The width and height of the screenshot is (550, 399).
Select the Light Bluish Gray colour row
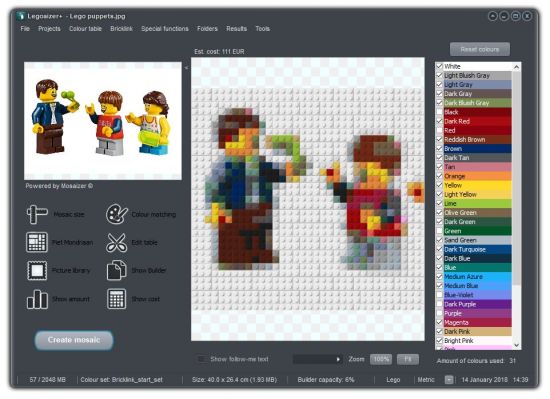coord(474,75)
